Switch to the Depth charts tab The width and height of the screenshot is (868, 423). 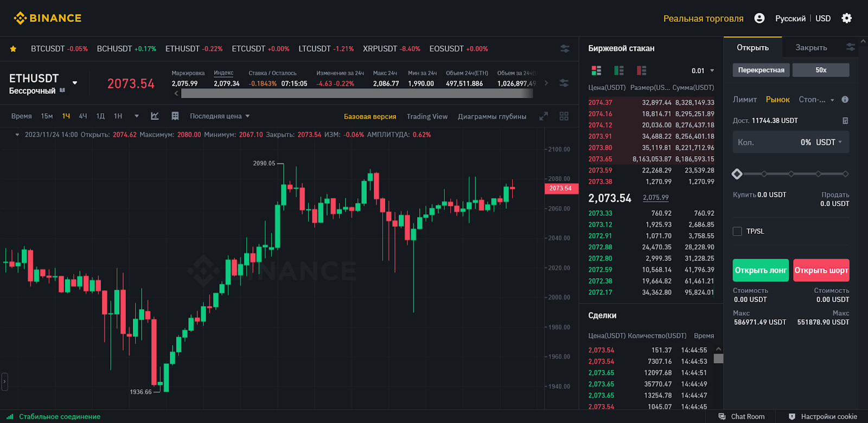(492, 116)
